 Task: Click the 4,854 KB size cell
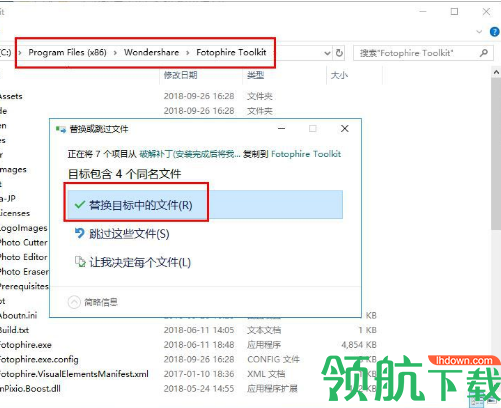359,345
